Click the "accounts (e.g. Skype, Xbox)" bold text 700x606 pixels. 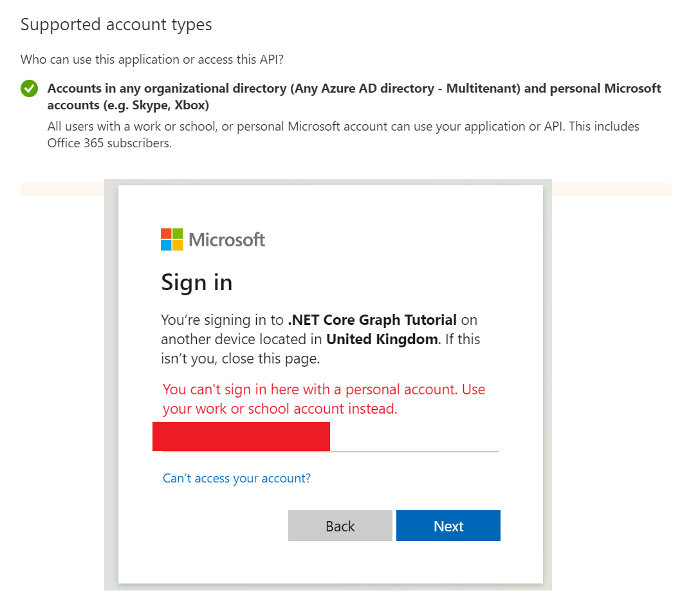pyautogui.click(x=128, y=105)
